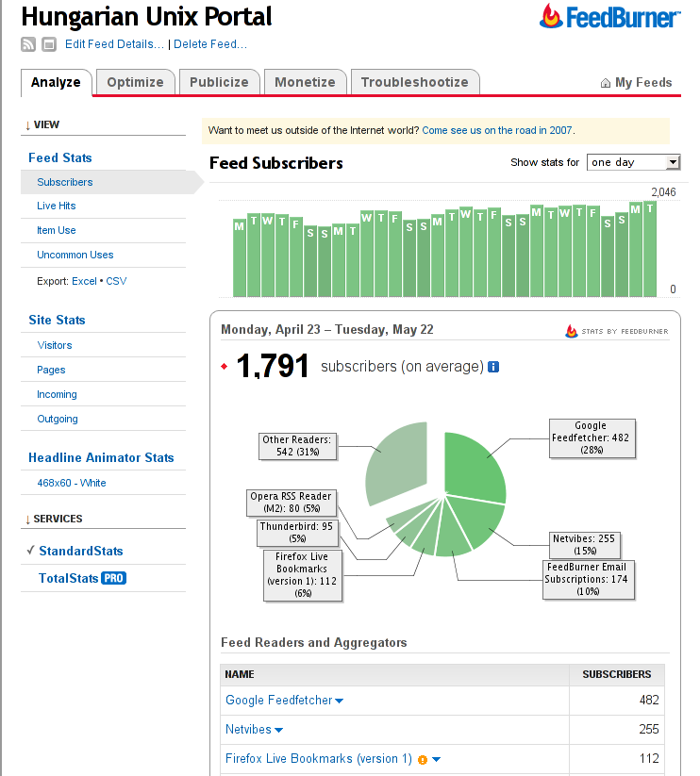Click the Thunderbird: 95 (5%) label
The height and width of the screenshot is (776, 700).
[x=297, y=533]
